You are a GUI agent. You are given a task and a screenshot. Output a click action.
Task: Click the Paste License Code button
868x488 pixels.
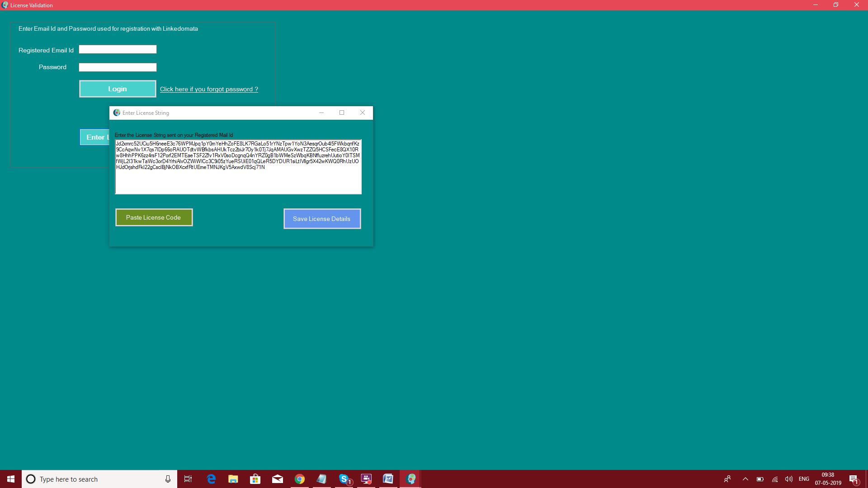pos(153,217)
